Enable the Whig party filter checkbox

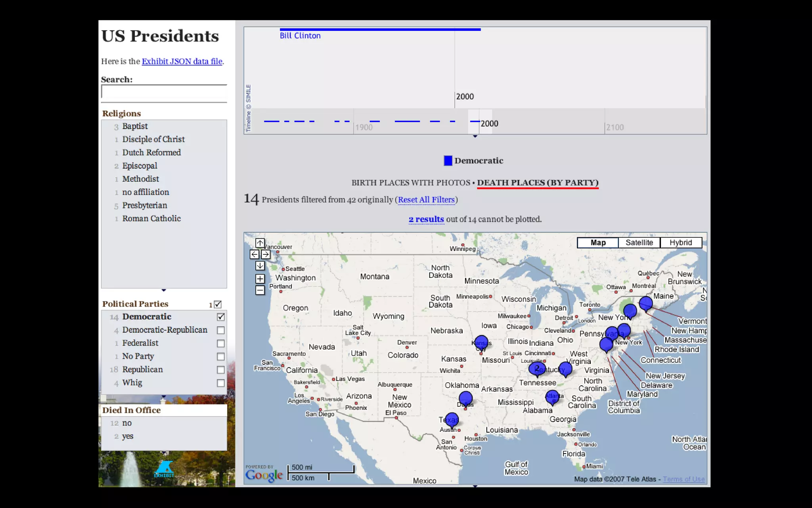pyautogui.click(x=221, y=383)
